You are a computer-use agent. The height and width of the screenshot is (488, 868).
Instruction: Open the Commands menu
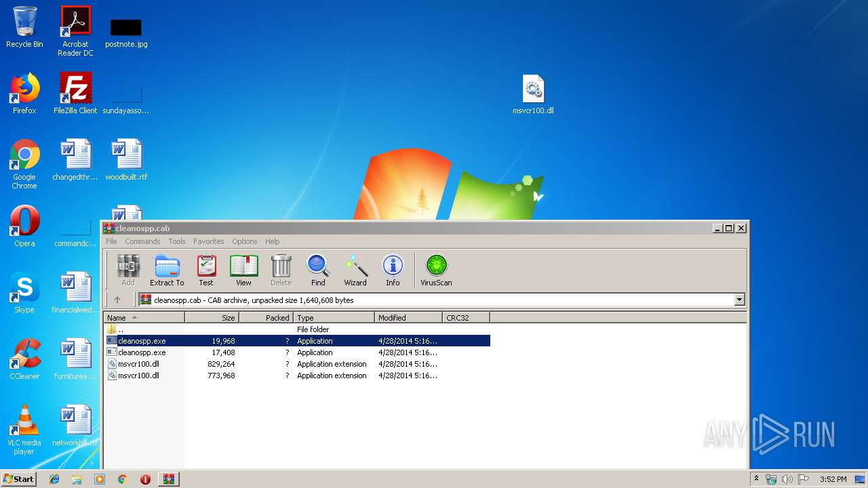[x=142, y=241]
